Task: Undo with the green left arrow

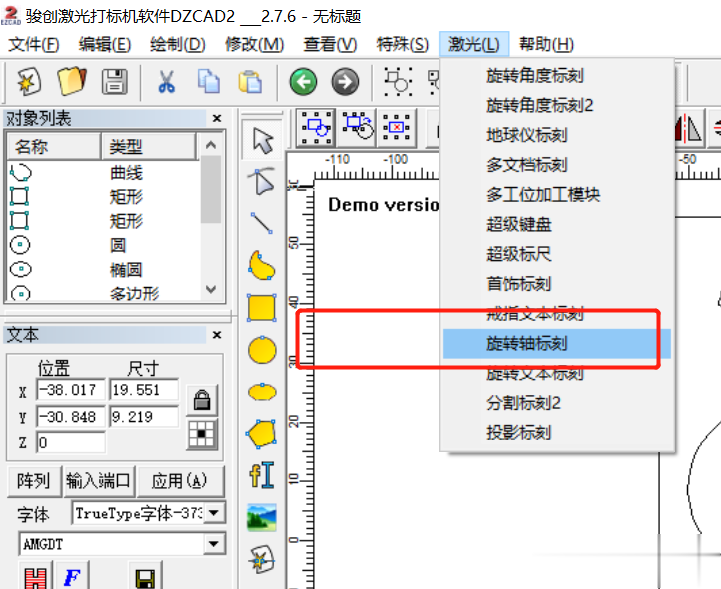Action: [303, 82]
